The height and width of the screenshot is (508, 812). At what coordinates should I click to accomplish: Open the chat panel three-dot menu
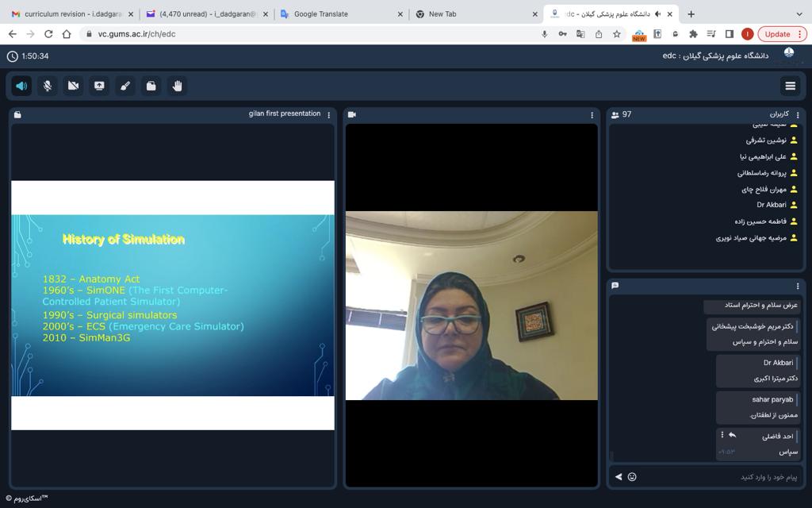click(798, 286)
